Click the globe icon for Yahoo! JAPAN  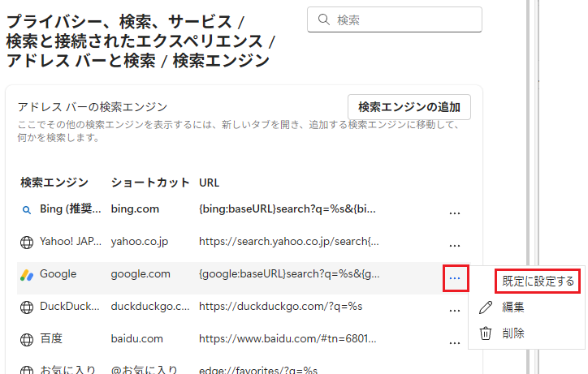pyautogui.click(x=26, y=243)
